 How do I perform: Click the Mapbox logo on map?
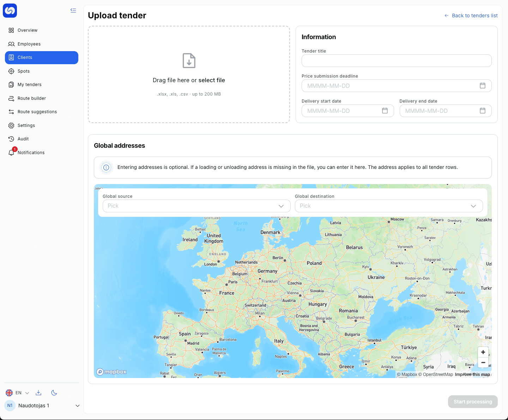click(111, 372)
